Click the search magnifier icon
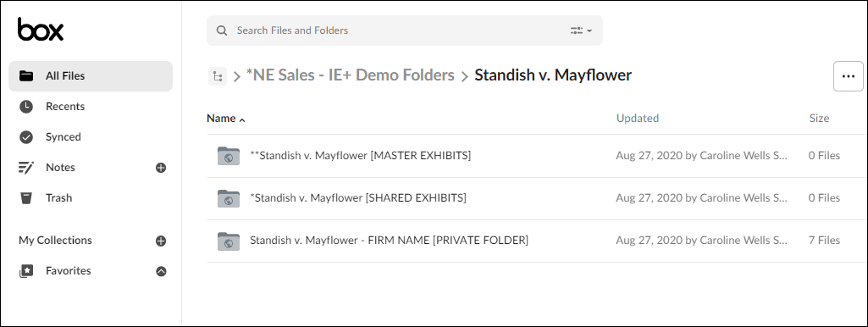Viewport: 868px width, 327px height. tap(222, 30)
